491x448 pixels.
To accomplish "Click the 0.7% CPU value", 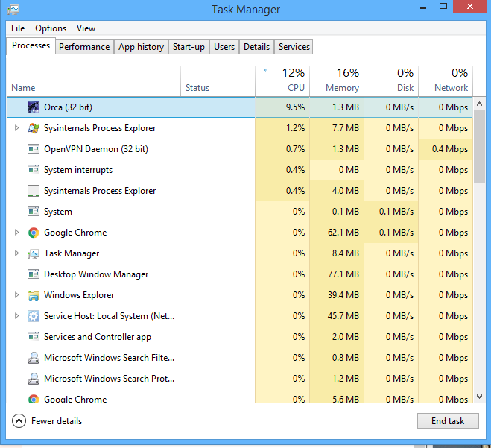I will click(x=295, y=149).
